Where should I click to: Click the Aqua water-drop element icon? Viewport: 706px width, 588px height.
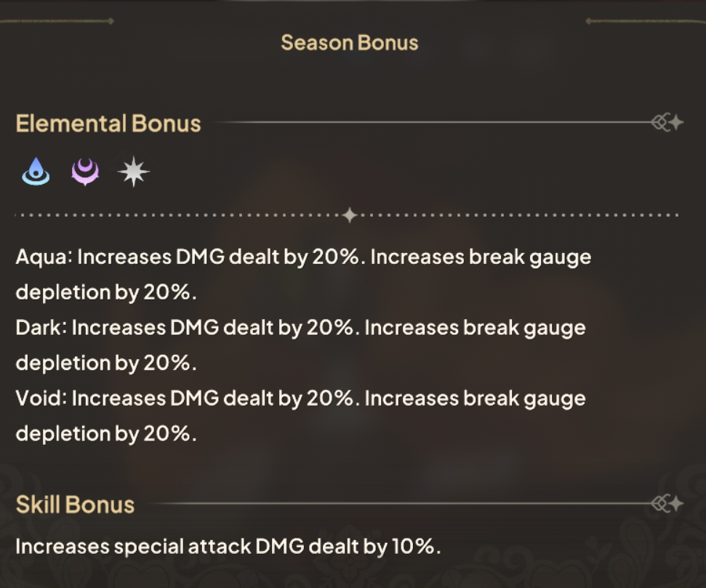[x=36, y=172]
